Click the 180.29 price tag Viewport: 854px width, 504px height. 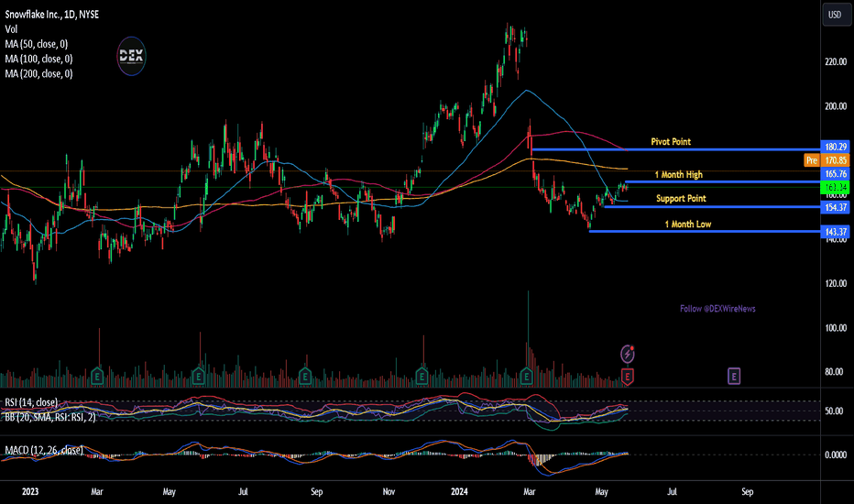click(836, 147)
